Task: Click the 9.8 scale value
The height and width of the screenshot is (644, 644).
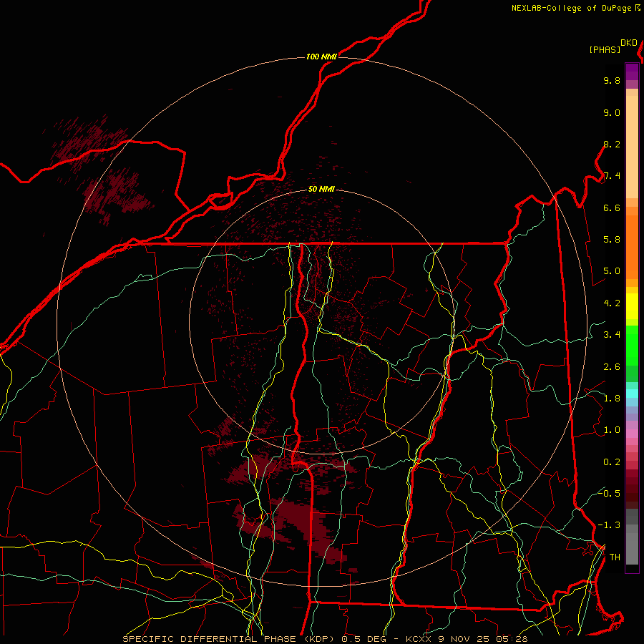Action: [612, 80]
